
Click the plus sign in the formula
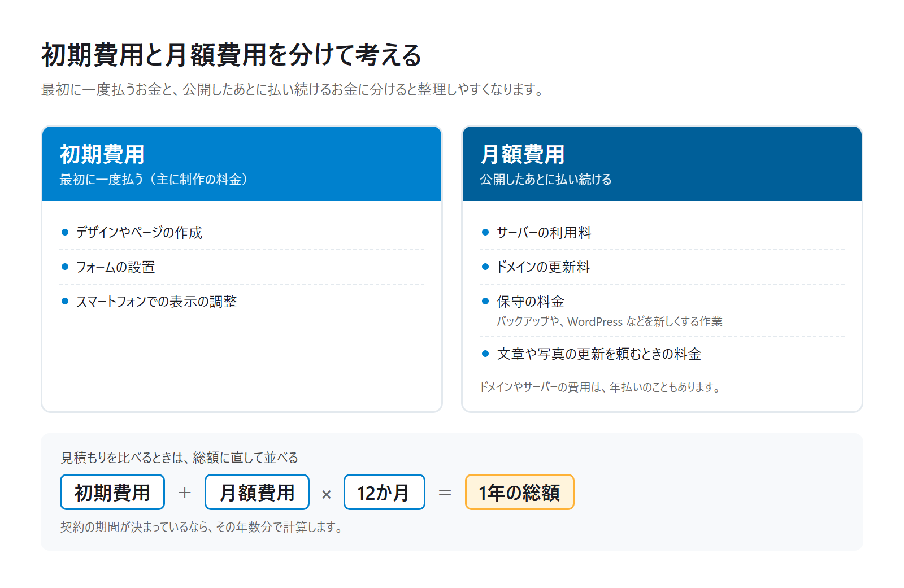pyautogui.click(x=185, y=493)
